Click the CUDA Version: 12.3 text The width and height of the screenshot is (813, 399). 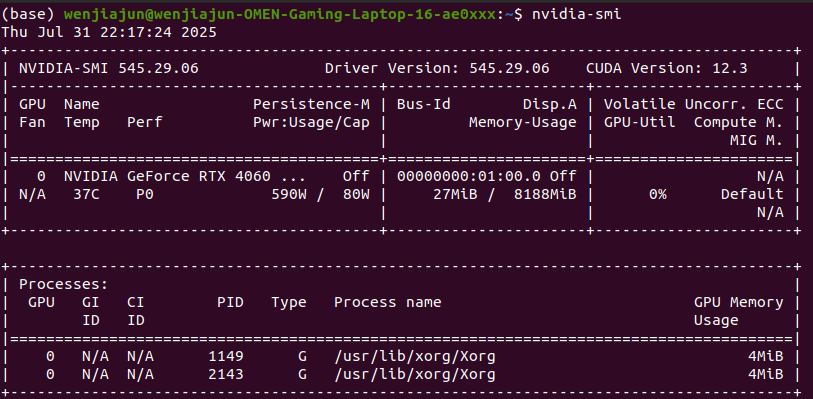(667, 68)
